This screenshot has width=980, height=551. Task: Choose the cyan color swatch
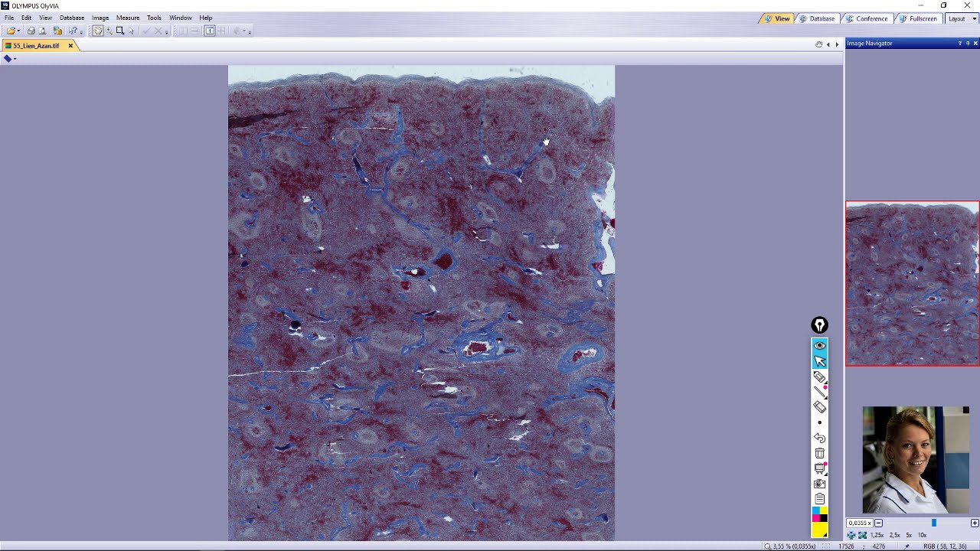coord(815,510)
